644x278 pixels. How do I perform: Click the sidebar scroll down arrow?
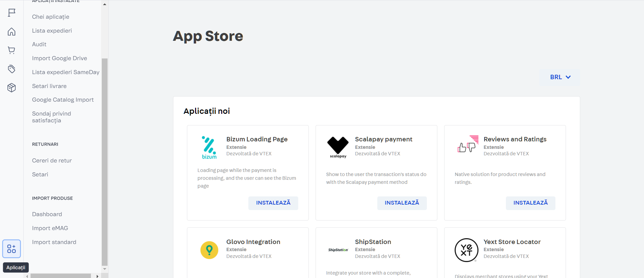click(x=105, y=269)
